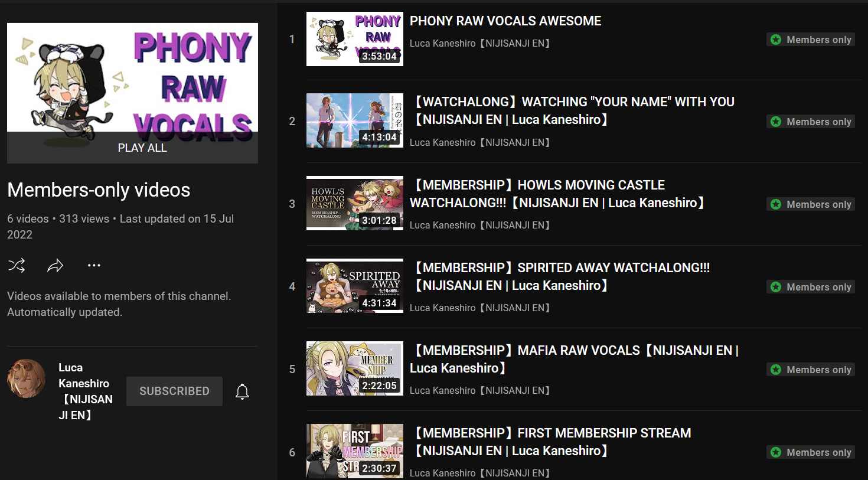Click Members only badge on Howls Moving Castle
Viewport: 868px width, 480px height.
coord(811,204)
